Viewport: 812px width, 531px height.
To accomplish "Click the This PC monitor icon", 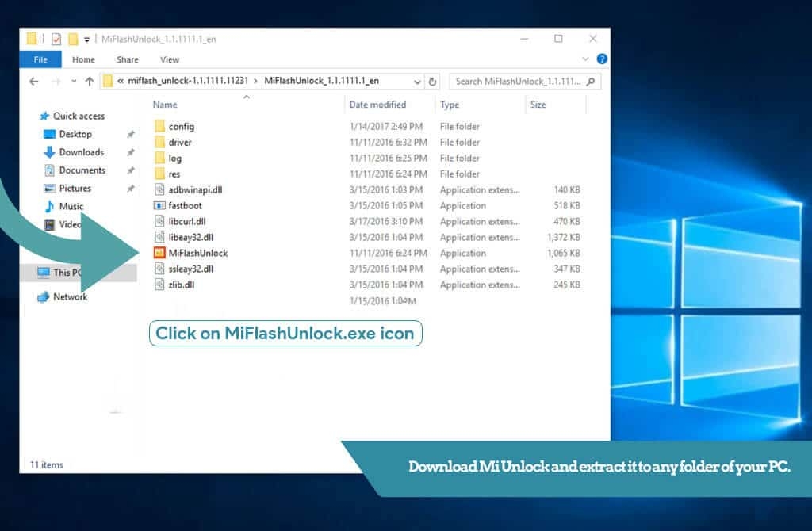I will (x=44, y=272).
